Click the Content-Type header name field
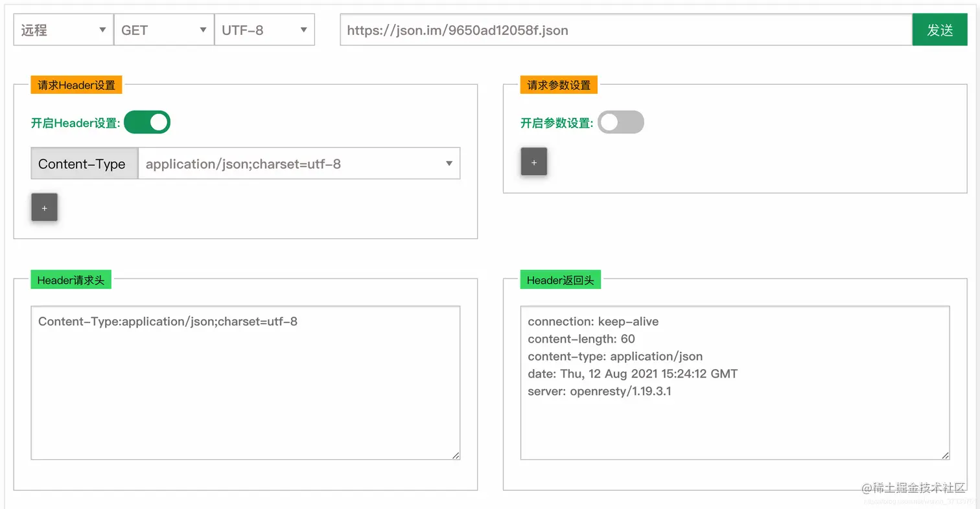 point(84,164)
